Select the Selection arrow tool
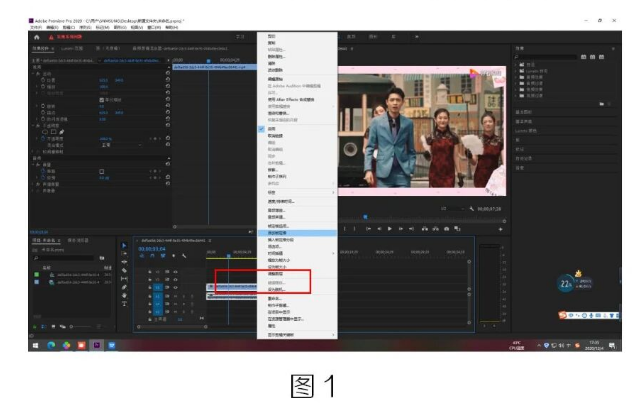Image resolution: width=639 pixels, height=412 pixels. tap(124, 246)
